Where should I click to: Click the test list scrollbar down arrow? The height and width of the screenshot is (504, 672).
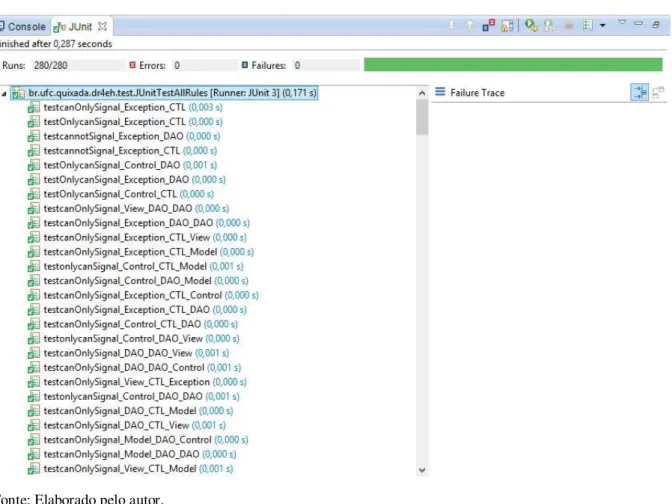coord(422,470)
